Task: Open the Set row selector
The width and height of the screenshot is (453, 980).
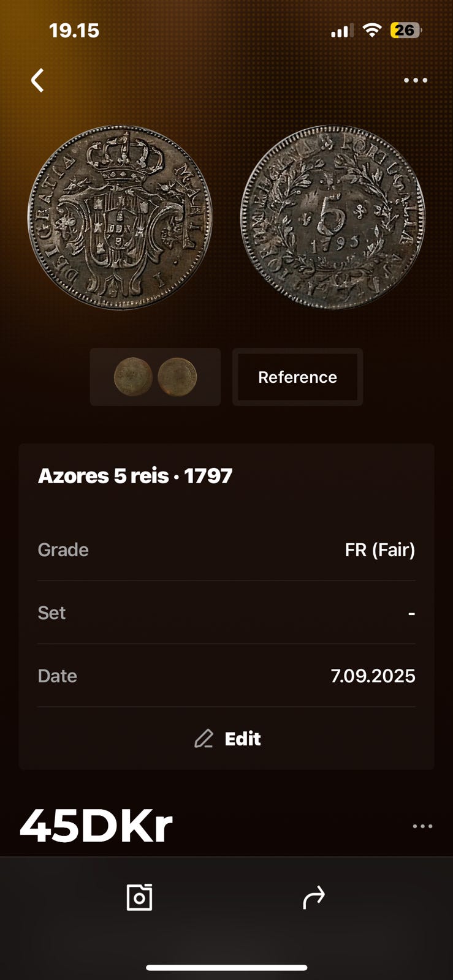Action: tap(226, 612)
